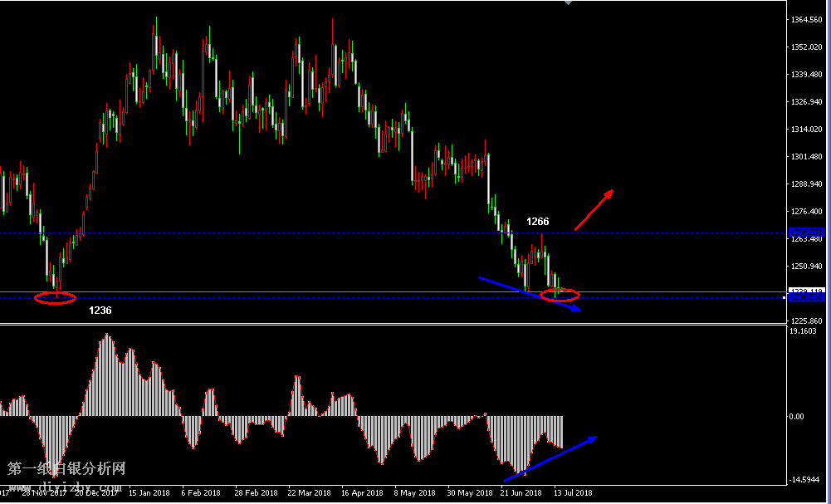
Task: Click the 15 Jan 2018 date label
Action: tap(149, 492)
